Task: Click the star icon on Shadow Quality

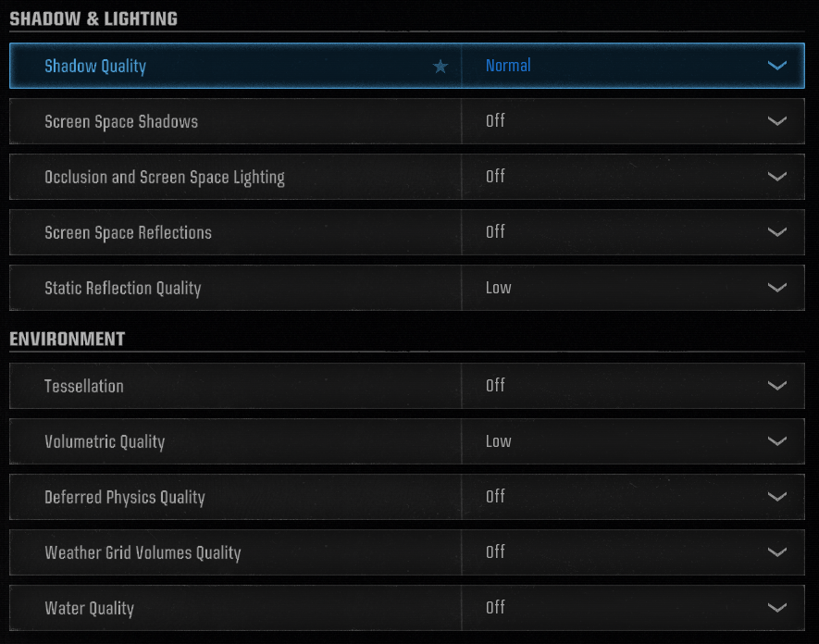Action: click(441, 67)
